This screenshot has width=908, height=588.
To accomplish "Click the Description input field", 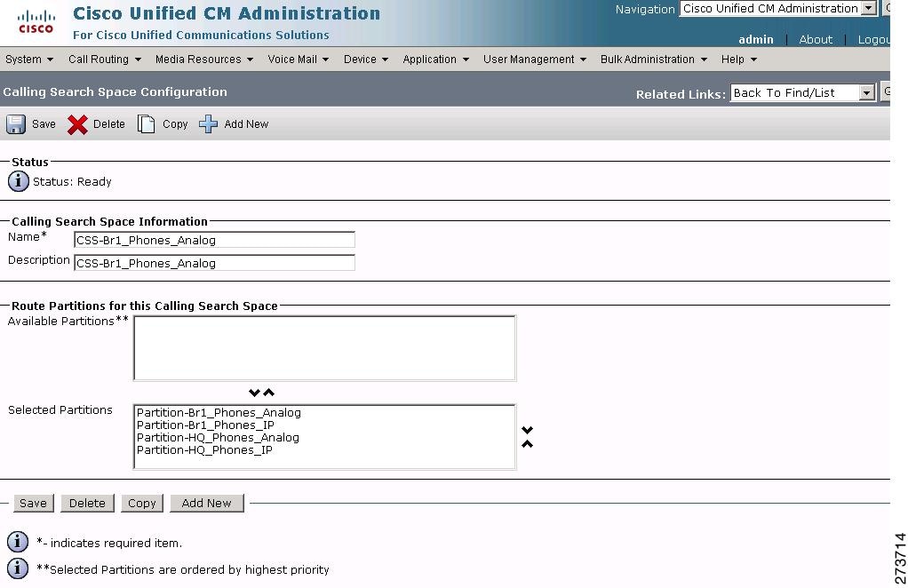I will (x=214, y=263).
